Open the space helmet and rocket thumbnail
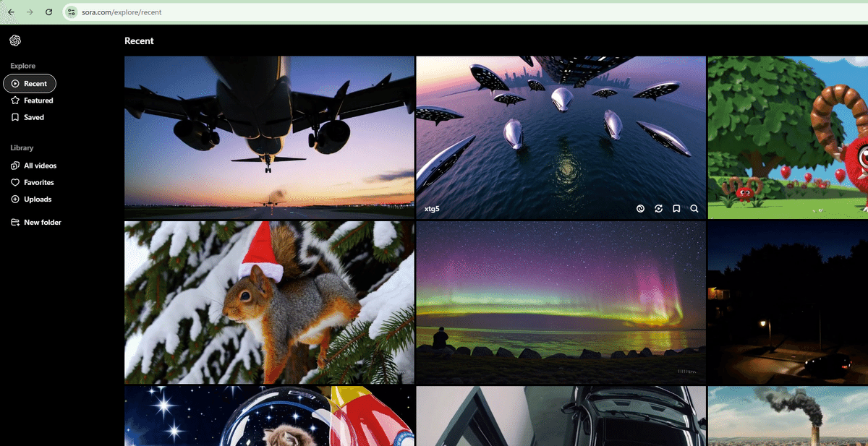This screenshot has width=868, height=446. point(269,416)
